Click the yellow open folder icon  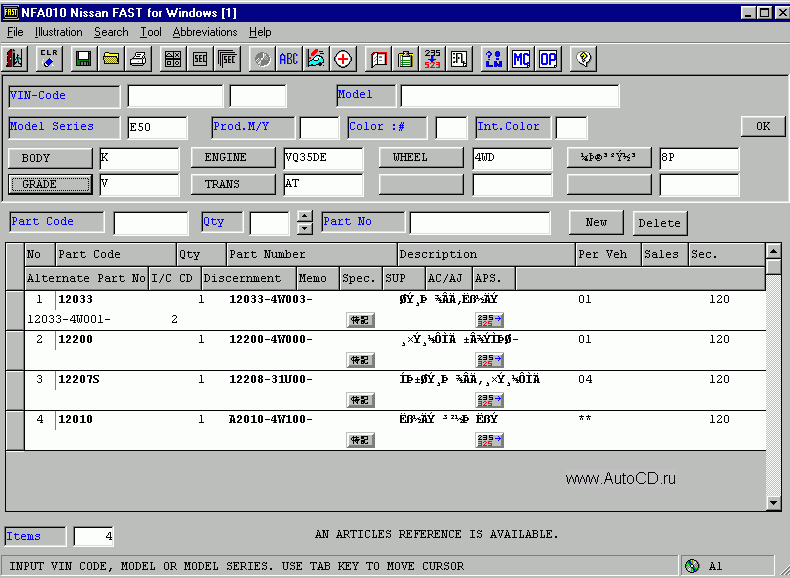111,59
